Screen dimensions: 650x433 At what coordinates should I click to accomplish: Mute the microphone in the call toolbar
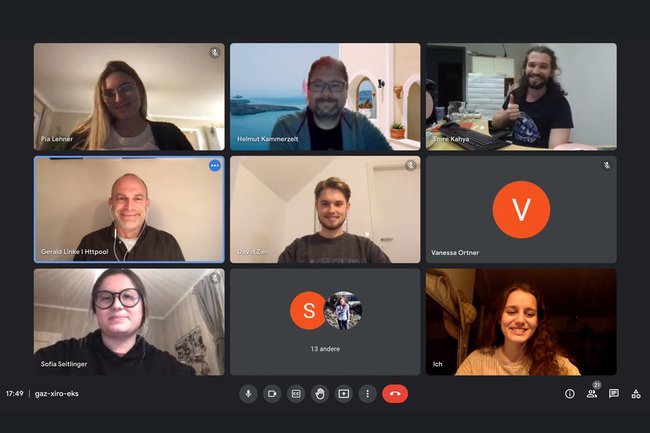click(x=248, y=394)
